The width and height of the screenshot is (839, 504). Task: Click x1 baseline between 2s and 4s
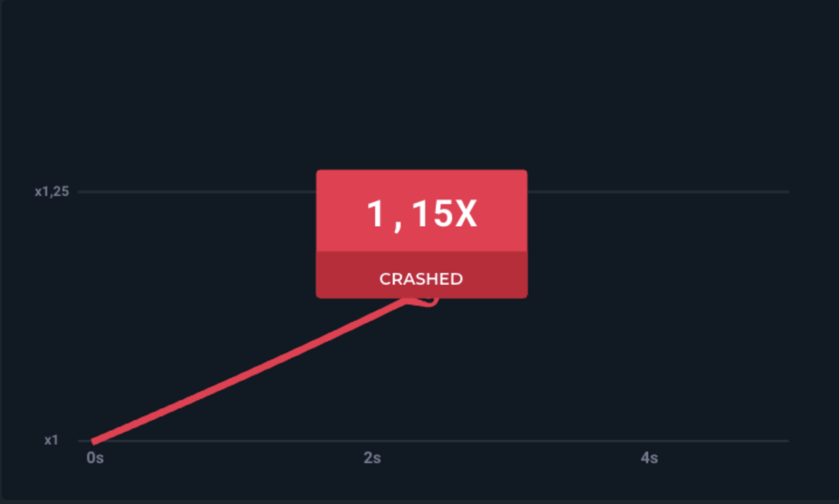click(x=511, y=440)
